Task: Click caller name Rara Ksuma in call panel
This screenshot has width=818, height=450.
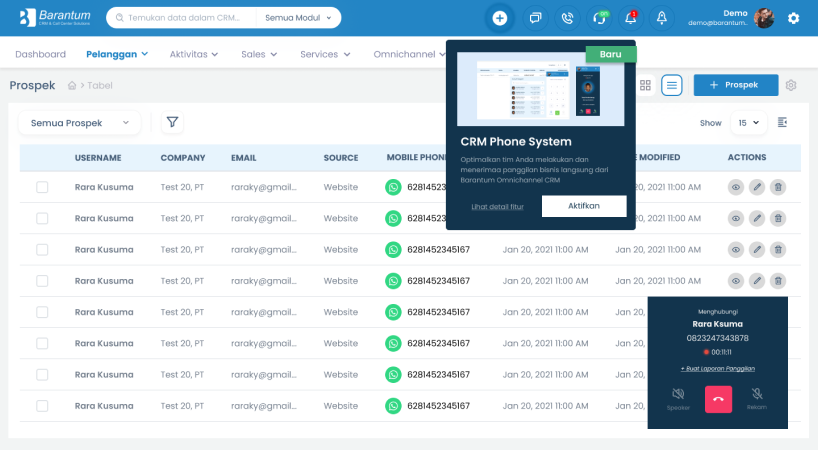Action: (x=717, y=324)
